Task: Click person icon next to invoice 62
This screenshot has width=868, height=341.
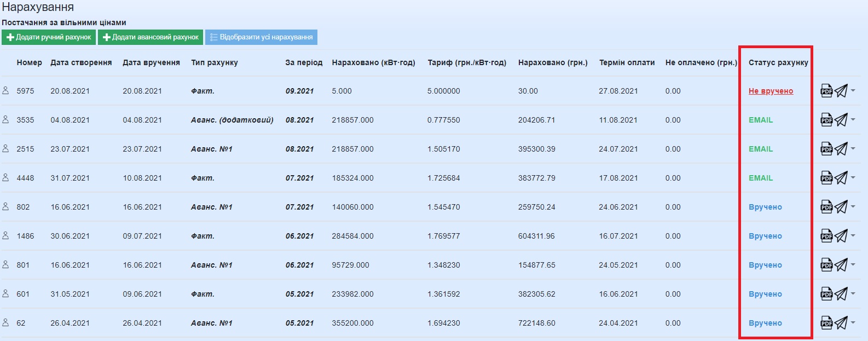Action: [5, 323]
